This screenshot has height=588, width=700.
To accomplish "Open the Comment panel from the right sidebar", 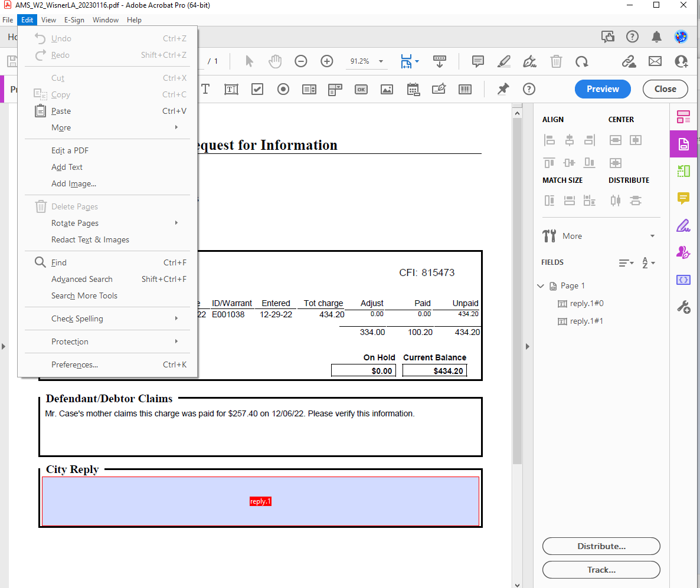I will click(x=683, y=198).
